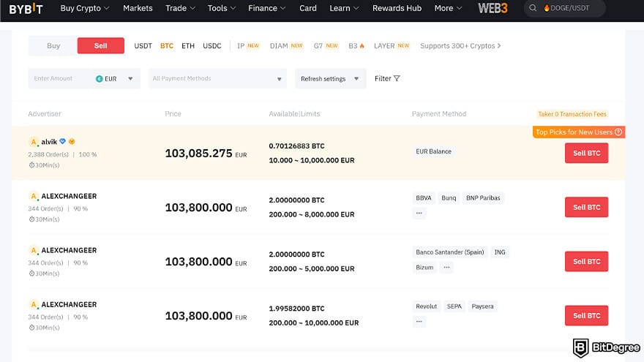Click the alvik avatar icon
The image size is (644, 362).
(x=34, y=142)
